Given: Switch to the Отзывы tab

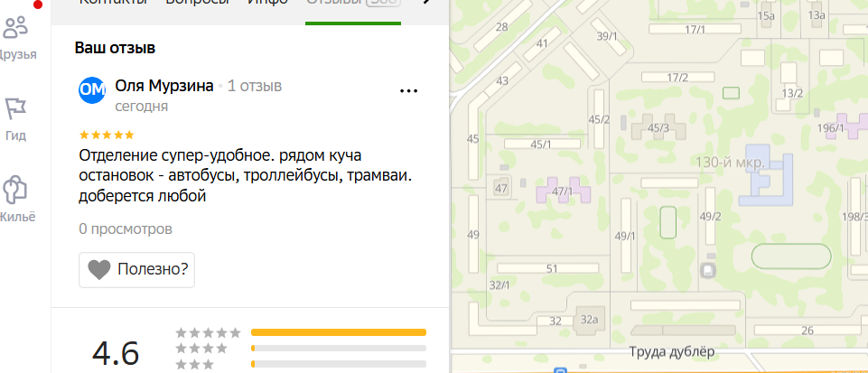Looking at the screenshot, I should click(352, 4).
